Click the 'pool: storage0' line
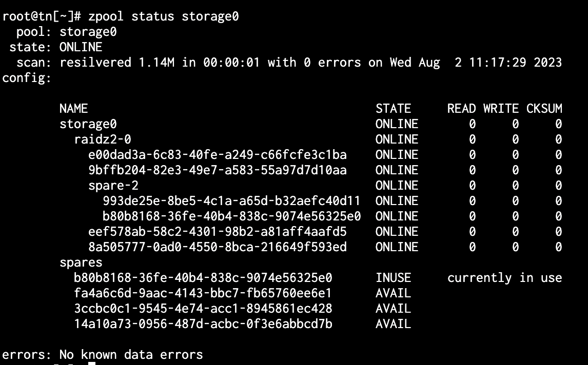Viewport: 588px width, 365px height. (x=66, y=32)
